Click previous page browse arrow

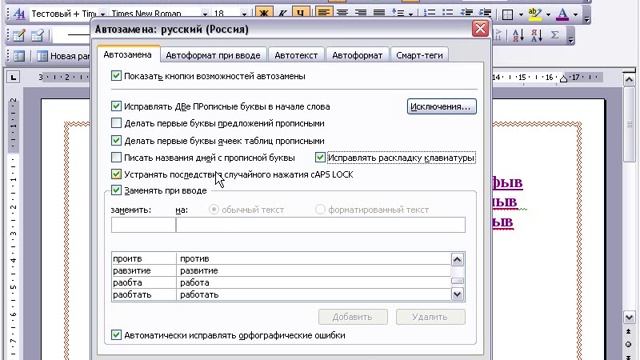(629, 331)
